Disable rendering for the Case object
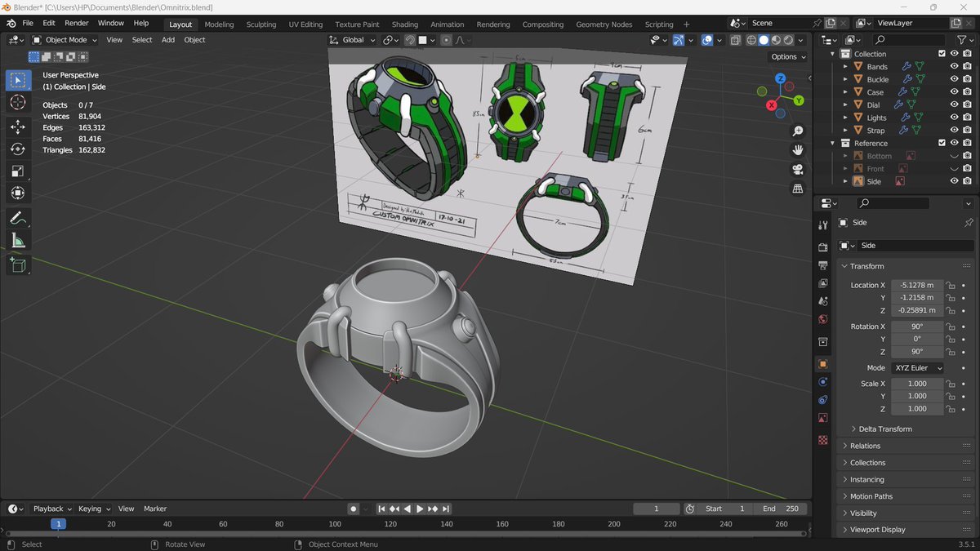Image resolution: width=980 pixels, height=551 pixels. 967,92
